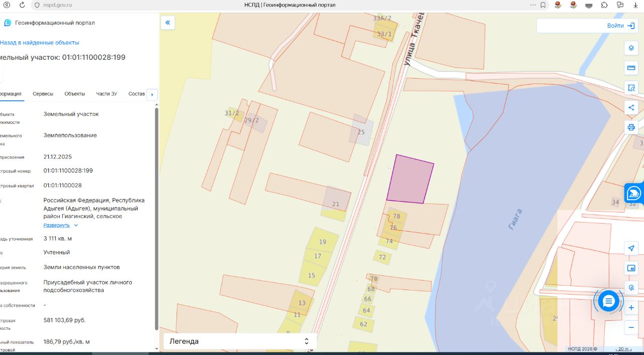Click the yellow parcel numbered 19
This screenshot has width=644, height=355.
click(x=323, y=242)
